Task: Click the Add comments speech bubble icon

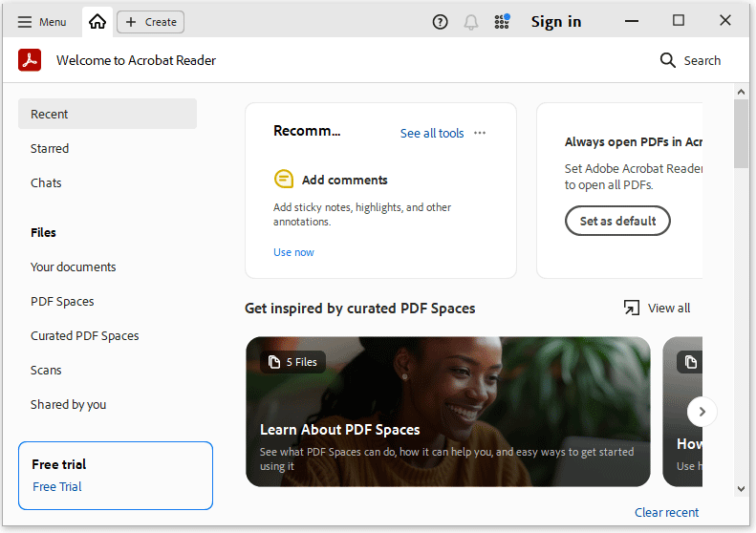Action: tap(284, 179)
